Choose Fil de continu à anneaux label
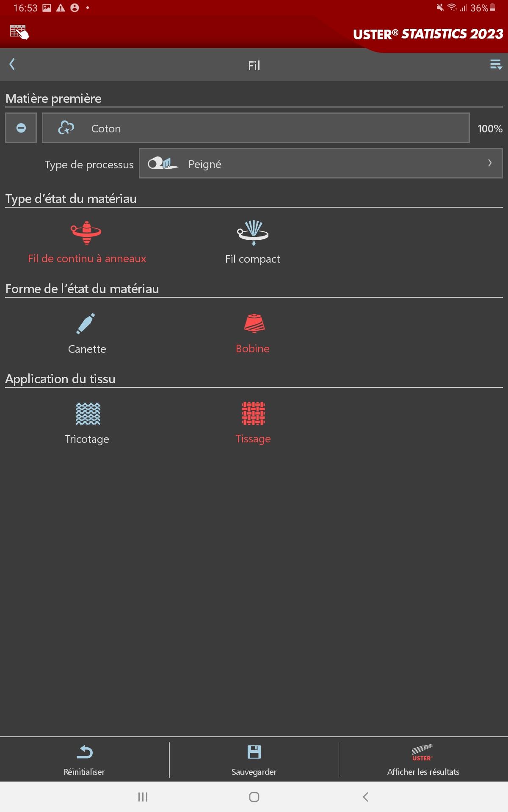 87,258
